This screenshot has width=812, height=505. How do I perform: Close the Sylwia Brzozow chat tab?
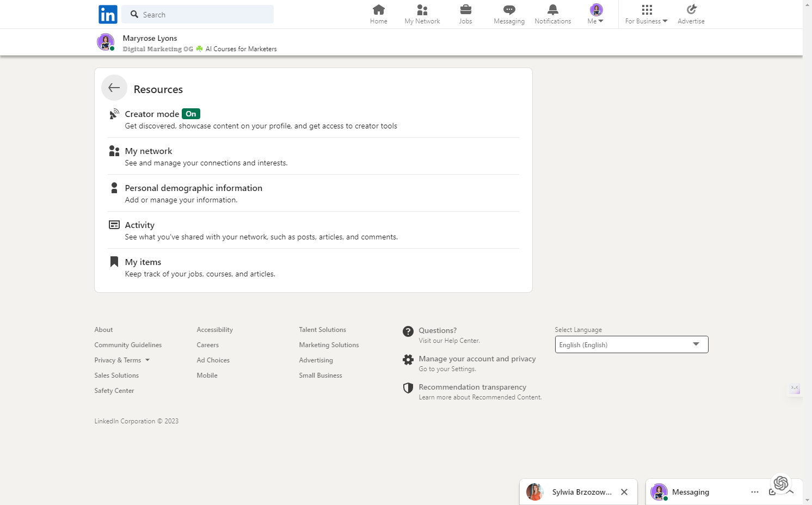click(624, 492)
